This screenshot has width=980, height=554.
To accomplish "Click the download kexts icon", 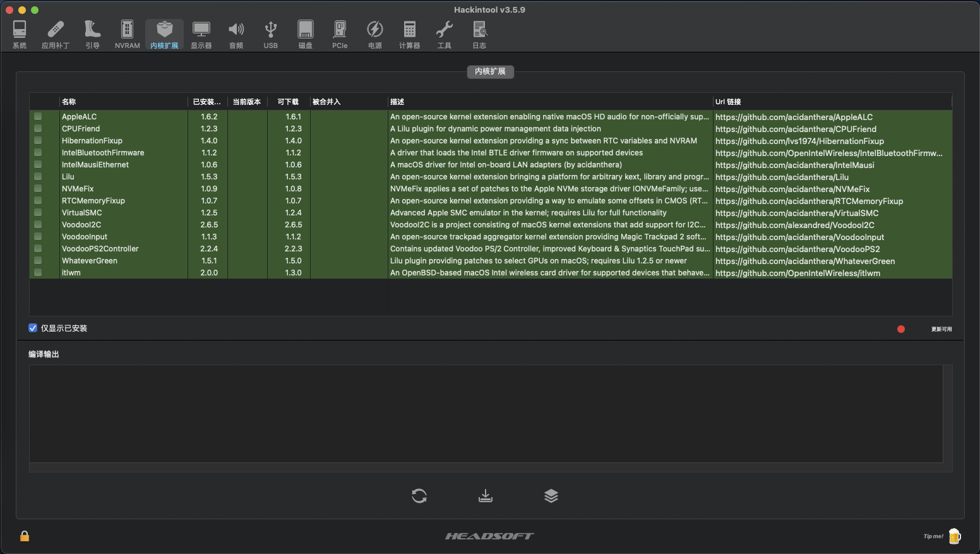I will (486, 496).
